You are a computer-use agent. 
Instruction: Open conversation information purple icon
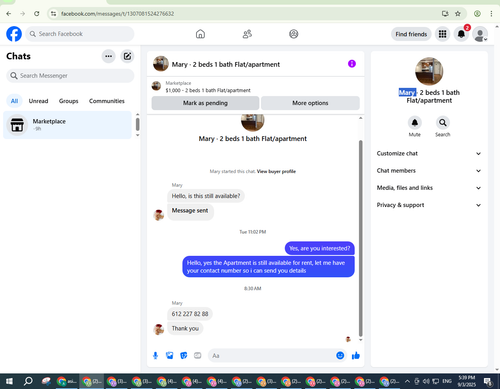tap(352, 64)
